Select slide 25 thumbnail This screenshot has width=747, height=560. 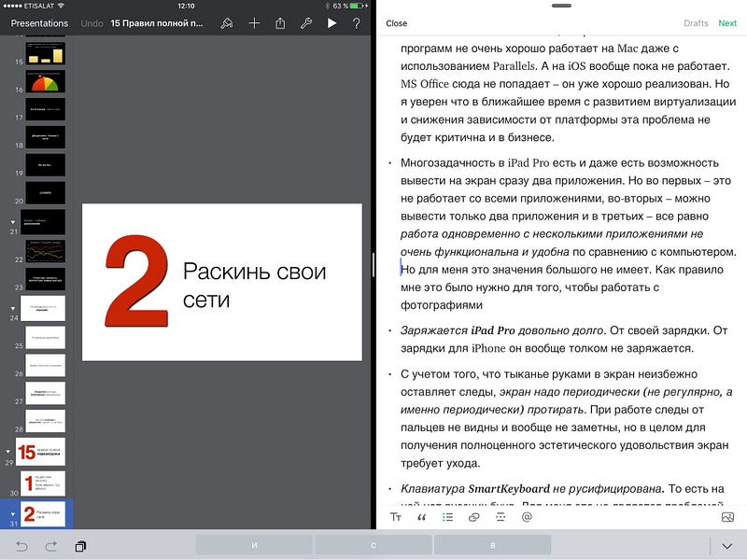click(45, 337)
